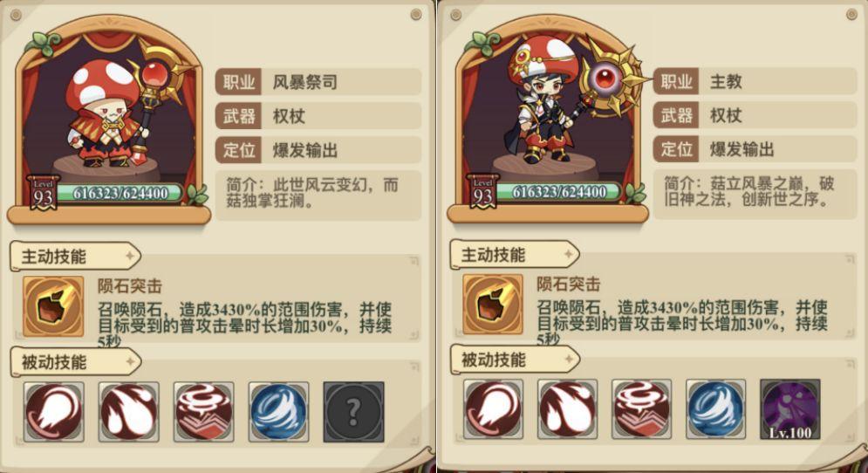Screen dimensions: 868x473
Task: Open first passive skill in right panel
Action: (x=493, y=409)
